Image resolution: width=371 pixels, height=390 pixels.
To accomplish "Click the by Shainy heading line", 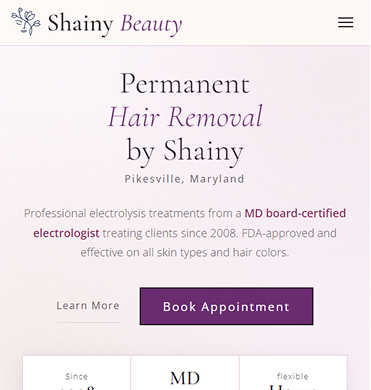I will tap(185, 150).
